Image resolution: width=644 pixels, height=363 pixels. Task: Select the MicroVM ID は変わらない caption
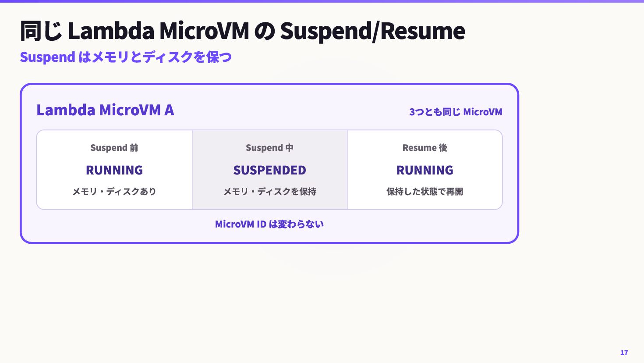(269, 224)
